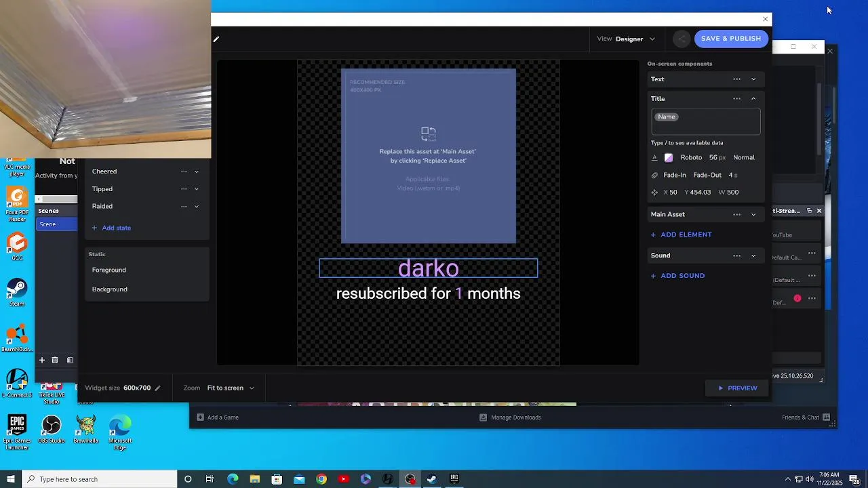This screenshot has height=488, width=868.
Task: Edit the W 500 width value
Action: (728, 192)
